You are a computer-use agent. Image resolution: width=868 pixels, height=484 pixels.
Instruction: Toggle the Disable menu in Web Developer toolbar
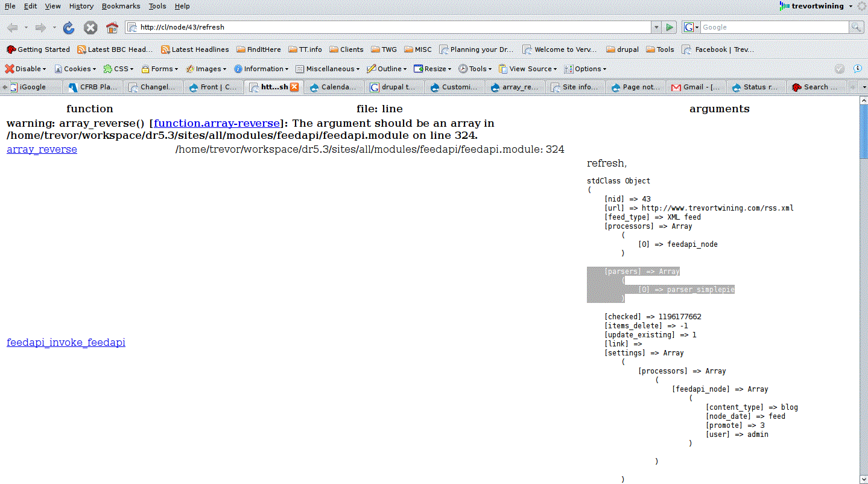coord(25,68)
